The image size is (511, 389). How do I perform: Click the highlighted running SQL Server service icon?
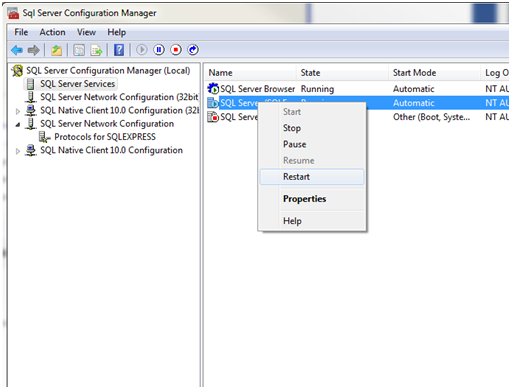(x=213, y=103)
